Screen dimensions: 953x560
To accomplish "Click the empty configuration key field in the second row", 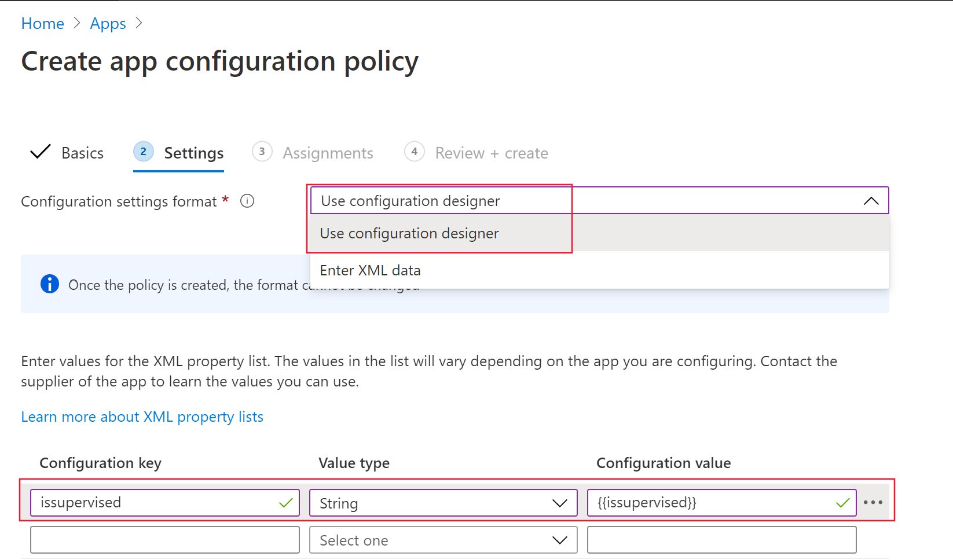I will [x=164, y=540].
